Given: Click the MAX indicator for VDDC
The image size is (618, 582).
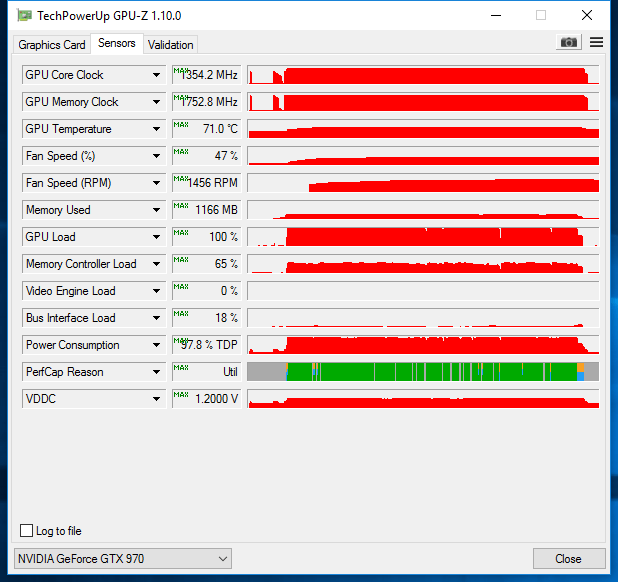Looking at the screenshot, I should pos(181,394).
